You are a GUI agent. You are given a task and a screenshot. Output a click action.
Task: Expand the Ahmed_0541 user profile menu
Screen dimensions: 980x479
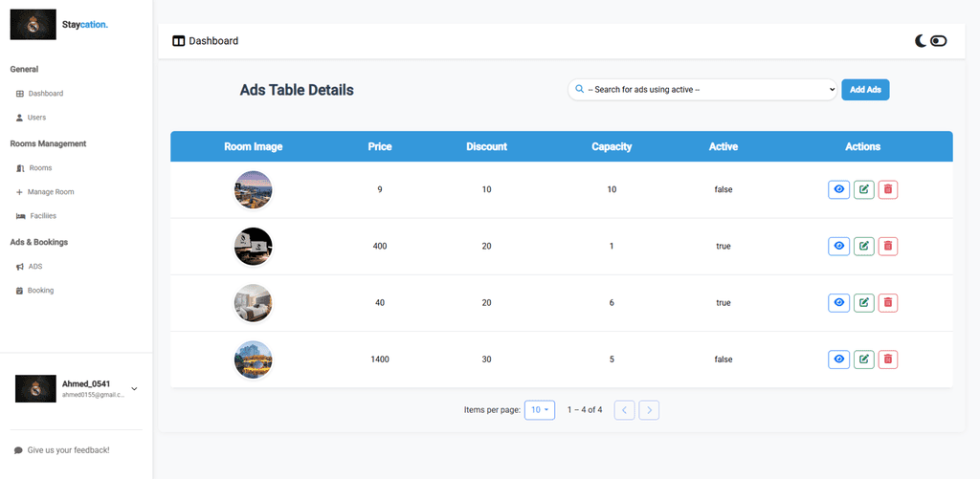pos(134,388)
